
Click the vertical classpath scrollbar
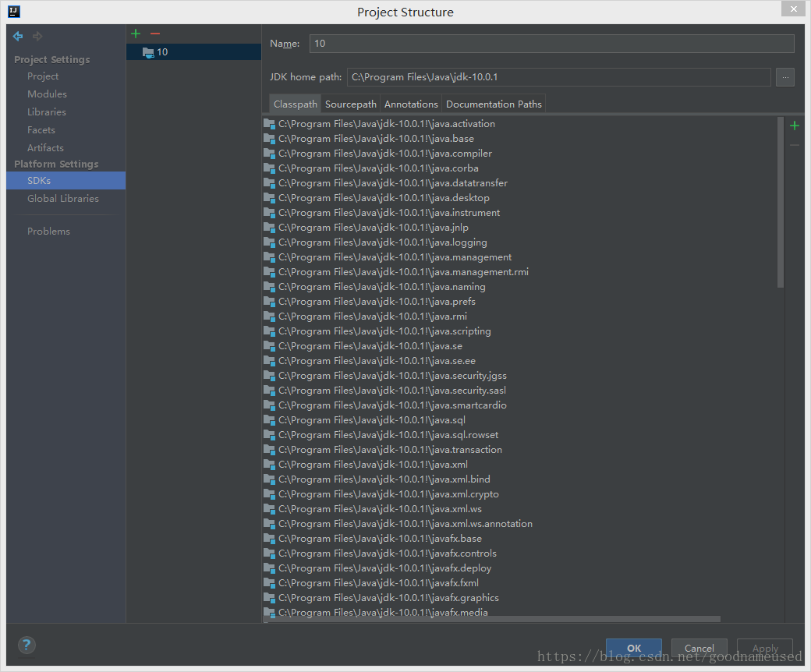click(781, 202)
